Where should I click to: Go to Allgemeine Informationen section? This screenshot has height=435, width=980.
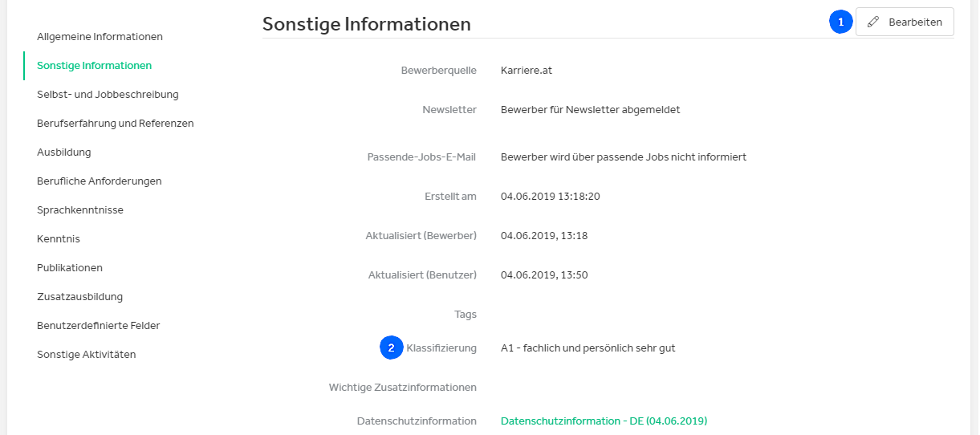[x=100, y=36]
